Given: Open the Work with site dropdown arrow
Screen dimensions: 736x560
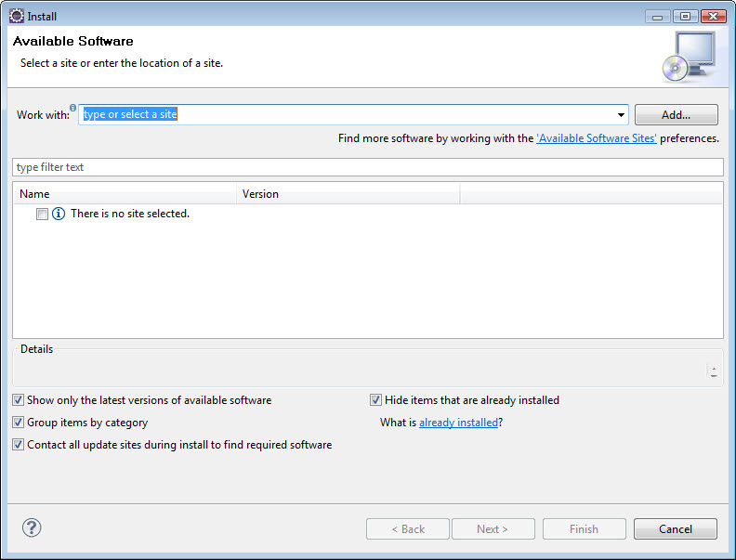Looking at the screenshot, I should coord(621,115).
